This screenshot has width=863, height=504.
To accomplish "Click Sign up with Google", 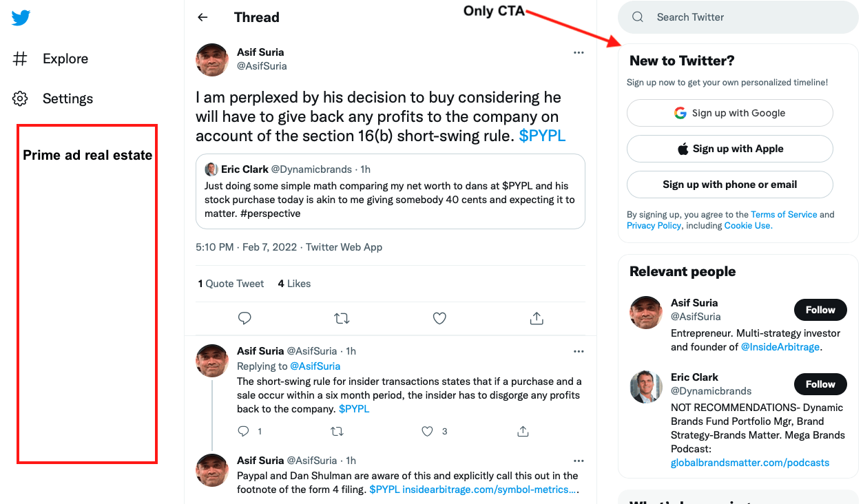I will tap(729, 113).
